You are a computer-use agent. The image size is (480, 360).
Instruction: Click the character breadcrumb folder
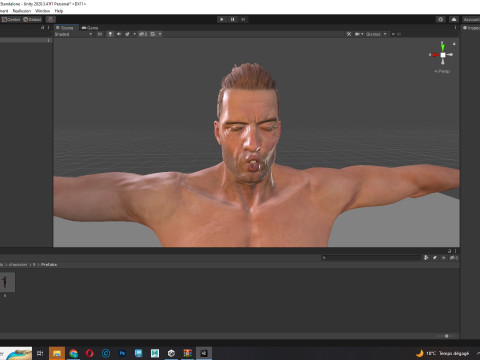click(18, 264)
